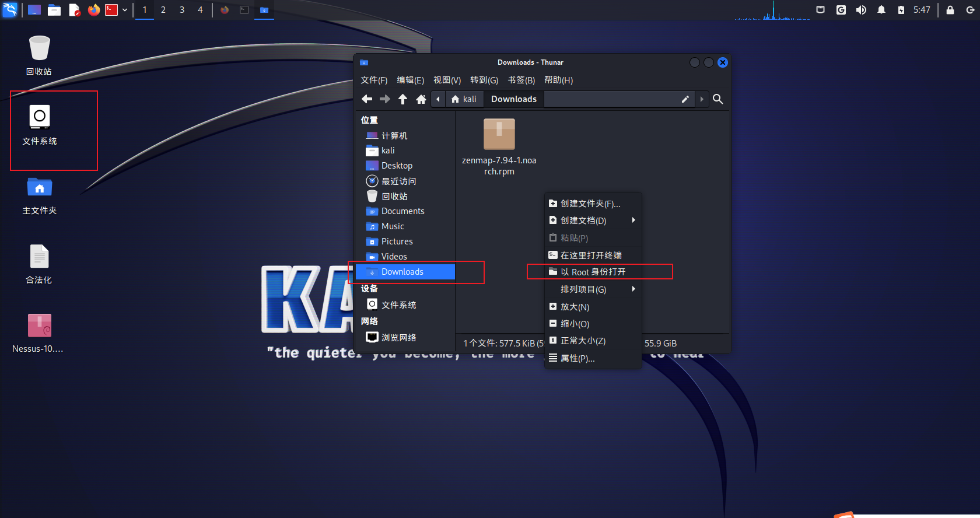Choose 放大(N) zoom in entry
980x518 pixels.
point(593,307)
